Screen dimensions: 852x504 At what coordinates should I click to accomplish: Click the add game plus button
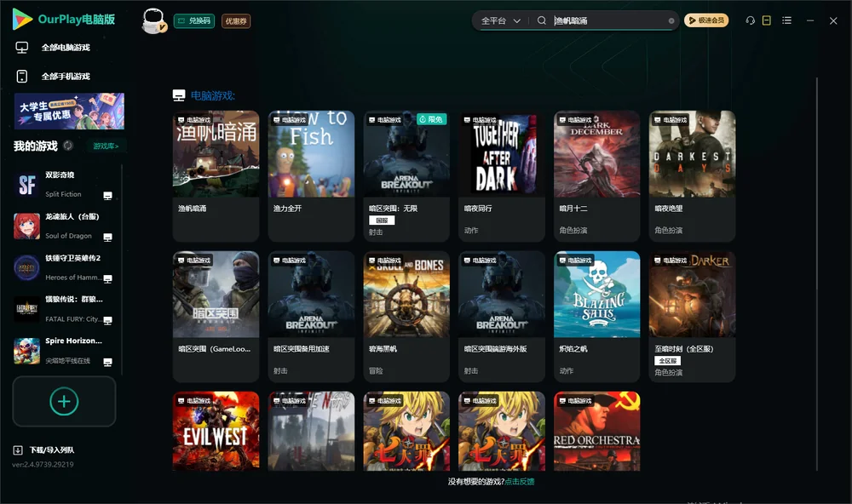64,401
